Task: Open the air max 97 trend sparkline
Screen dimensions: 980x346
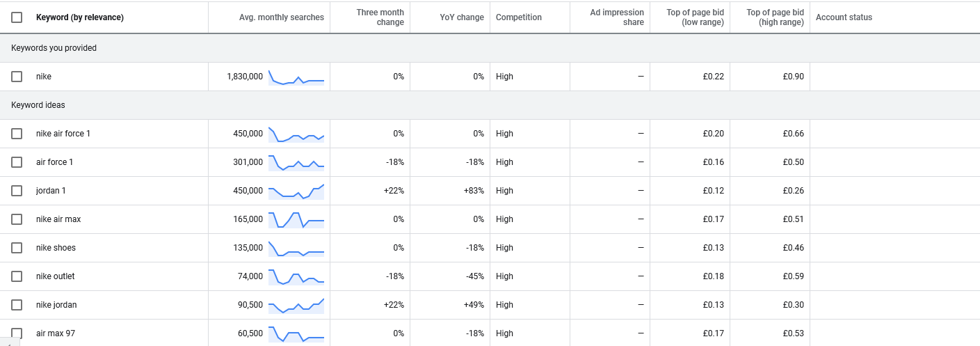Action: pos(296,334)
